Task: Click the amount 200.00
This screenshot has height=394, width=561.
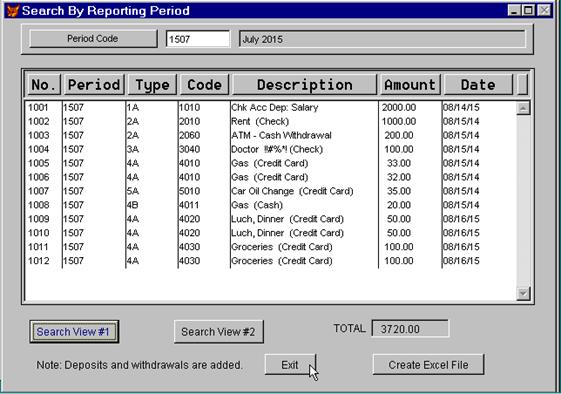Action: tap(399, 135)
